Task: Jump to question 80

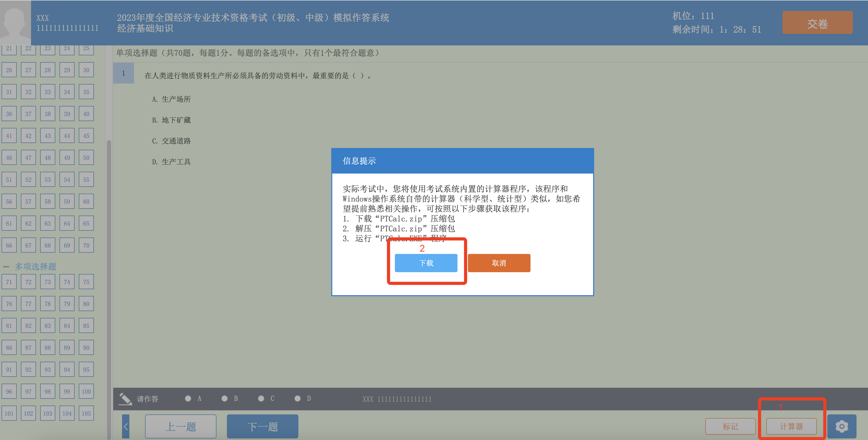Action: point(86,304)
